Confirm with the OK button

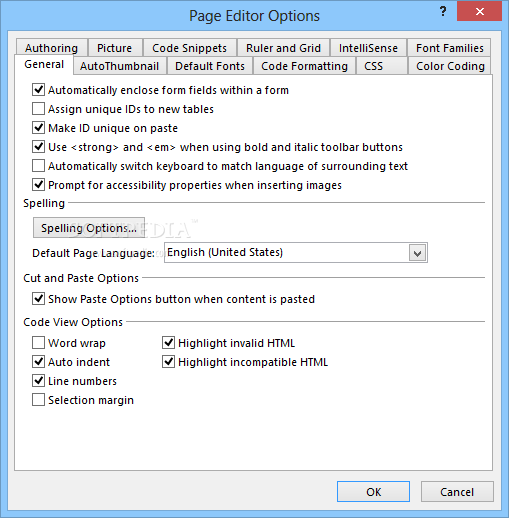[373, 492]
